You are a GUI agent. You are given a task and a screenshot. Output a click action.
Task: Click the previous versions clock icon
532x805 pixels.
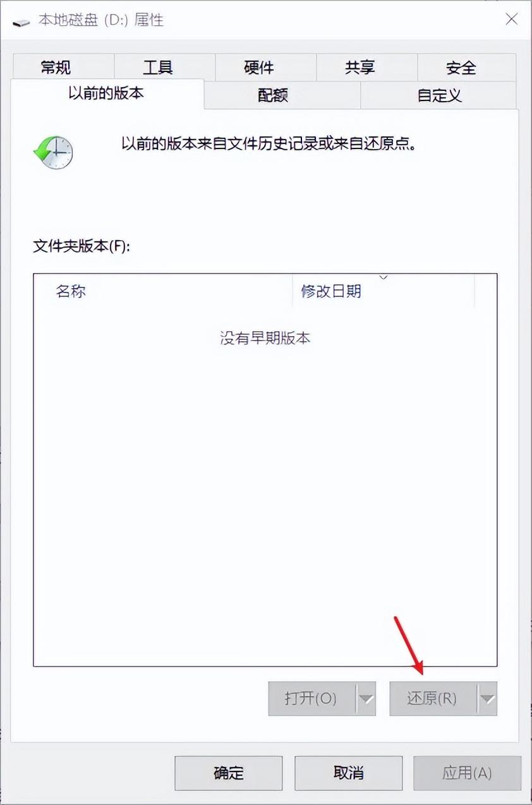pos(54,152)
